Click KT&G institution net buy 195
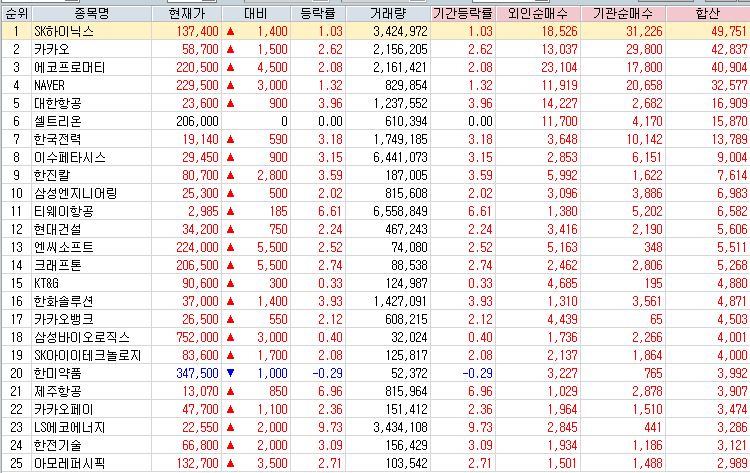The height and width of the screenshot is (473, 750). click(x=653, y=283)
